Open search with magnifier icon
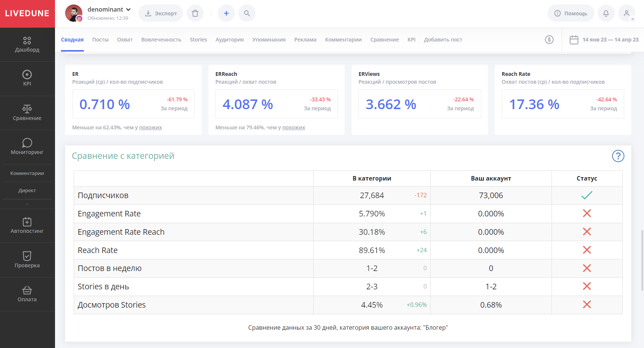The width and height of the screenshot is (644, 348). coord(247,13)
